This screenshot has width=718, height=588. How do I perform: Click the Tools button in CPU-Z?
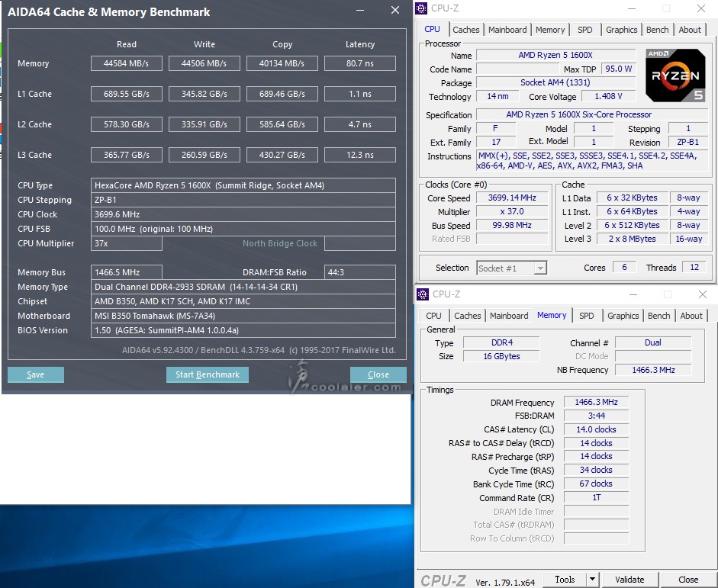point(565,580)
